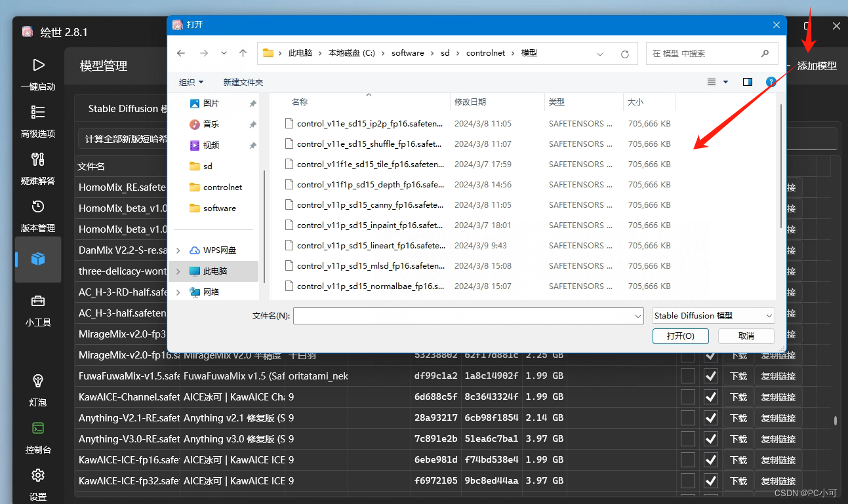Image resolution: width=848 pixels, height=504 pixels.
Task: Click 新建文件夹 new folder button
Action: [243, 82]
